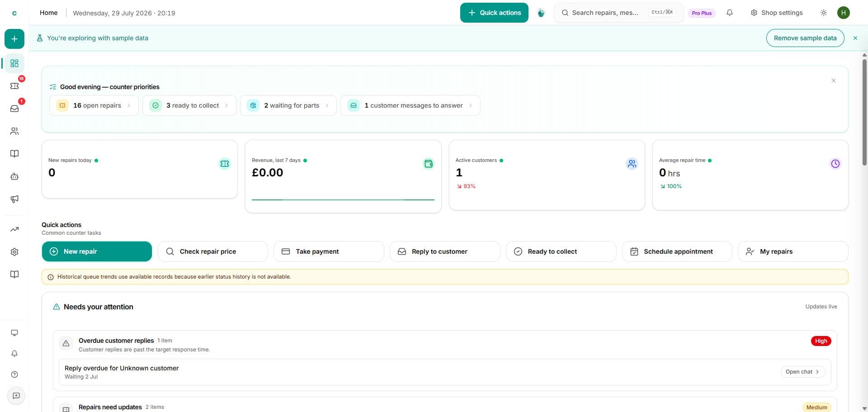This screenshot has width=868, height=412.
Task: Click Check repair price
Action: [213, 251]
